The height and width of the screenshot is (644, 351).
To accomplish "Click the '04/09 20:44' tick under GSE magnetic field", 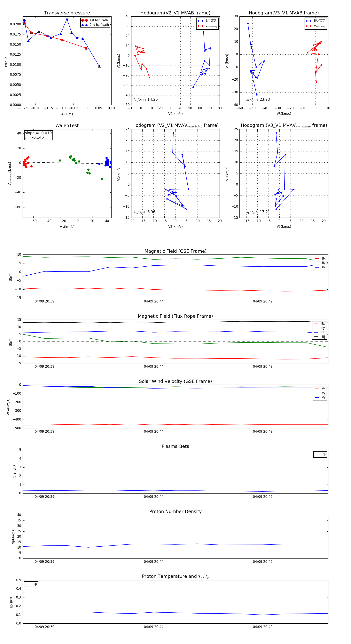I will [154, 301].
